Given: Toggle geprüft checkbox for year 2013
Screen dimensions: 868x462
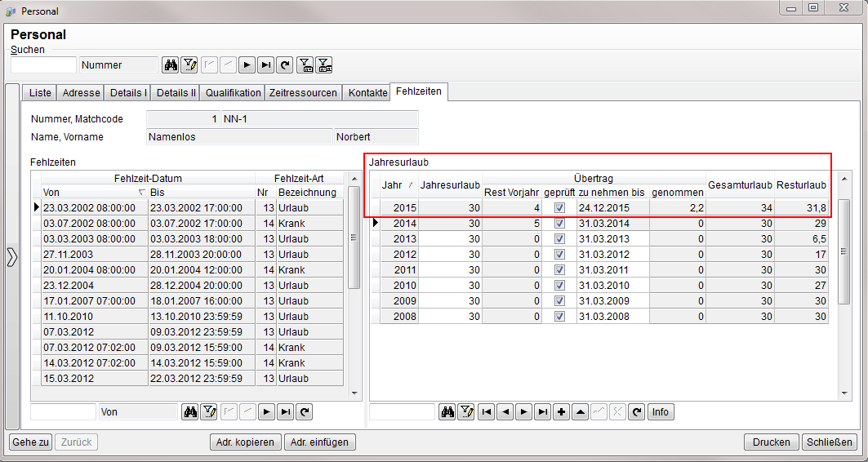Looking at the screenshot, I should [x=559, y=239].
